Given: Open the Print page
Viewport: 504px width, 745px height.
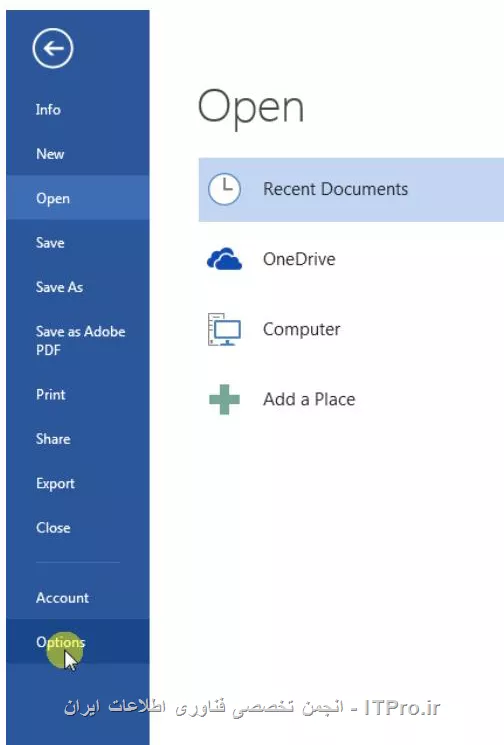Looking at the screenshot, I should [78, 394].
